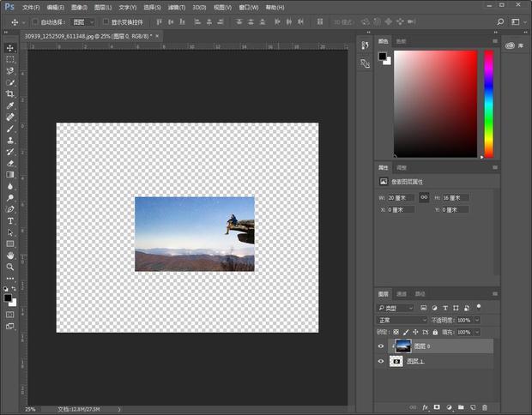Image resolution: width=532 pixels, height=415 pixels.
Task: Select the Brush tool
Action: click(x=10, y=129)
